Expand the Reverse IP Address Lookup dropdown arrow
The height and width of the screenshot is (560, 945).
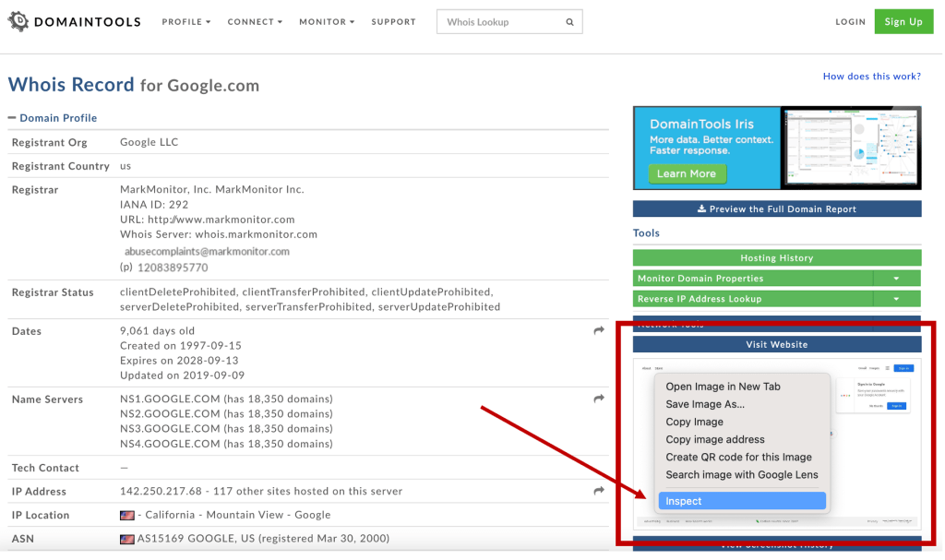tap(896, 299)
